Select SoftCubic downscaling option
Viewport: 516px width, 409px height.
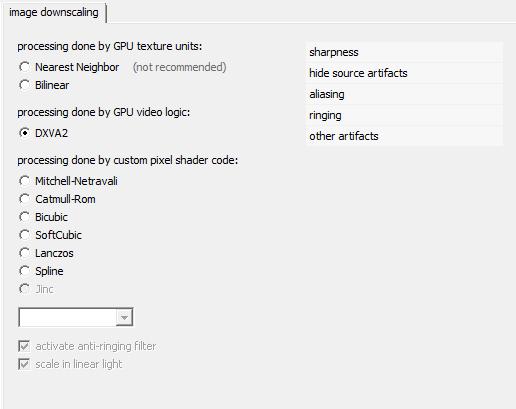click(x=24, y=235)
